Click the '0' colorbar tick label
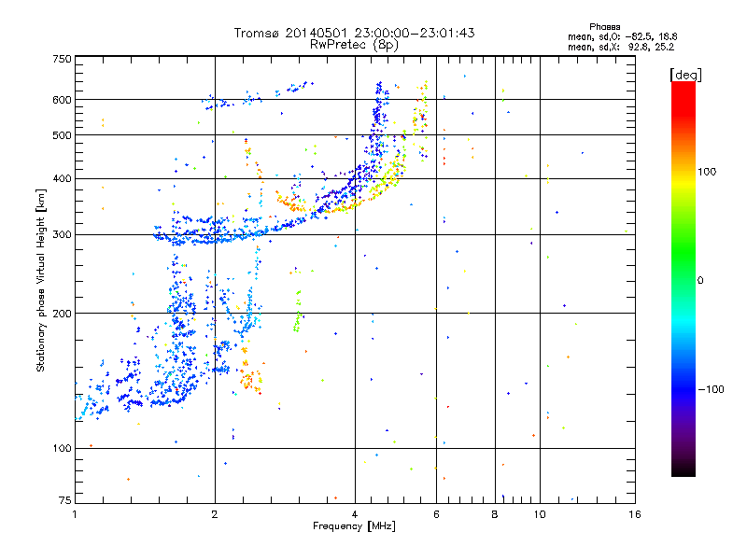This screenshot has width=747, height=560. pyautogui.click(x=700, y=281)
